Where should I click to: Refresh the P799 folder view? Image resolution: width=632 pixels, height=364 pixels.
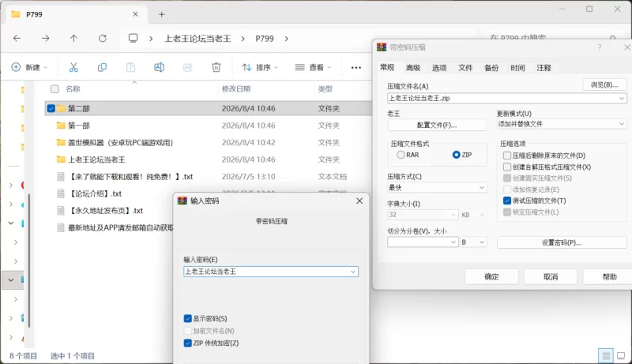103,38
